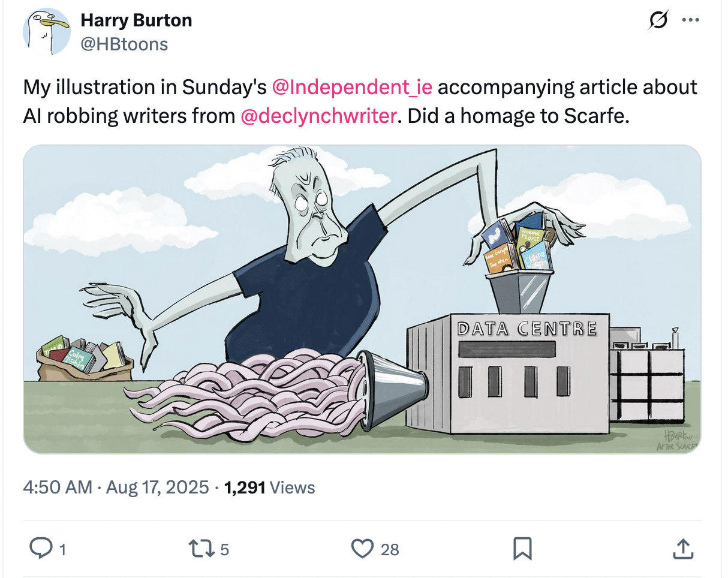Viewport: 728px width, 578px height.
Task: Click the @HBtoons handle
Action: click(124, 44)
